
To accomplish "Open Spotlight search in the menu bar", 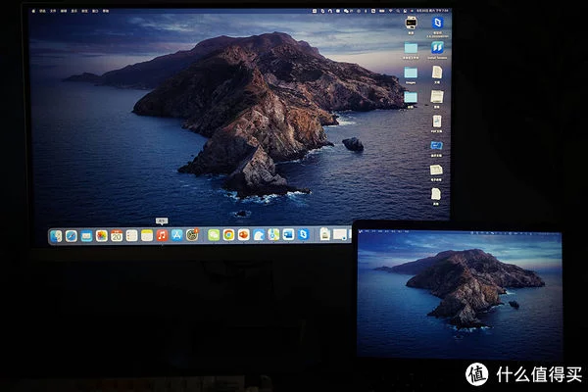I will (398, 11).
